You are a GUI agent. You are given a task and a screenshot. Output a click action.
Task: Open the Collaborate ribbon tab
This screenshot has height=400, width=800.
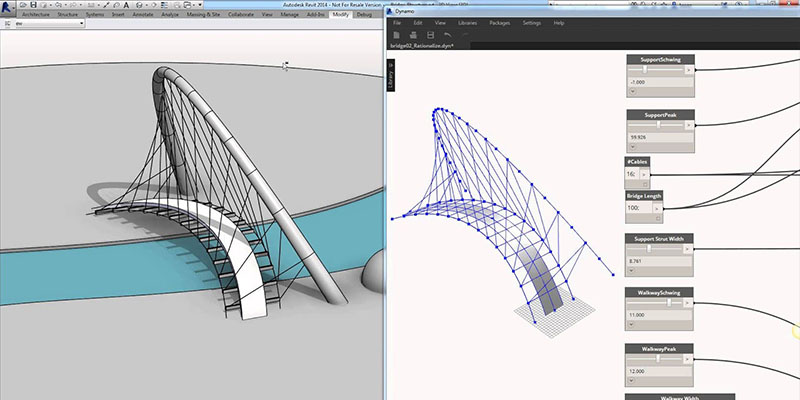point(241,15)
